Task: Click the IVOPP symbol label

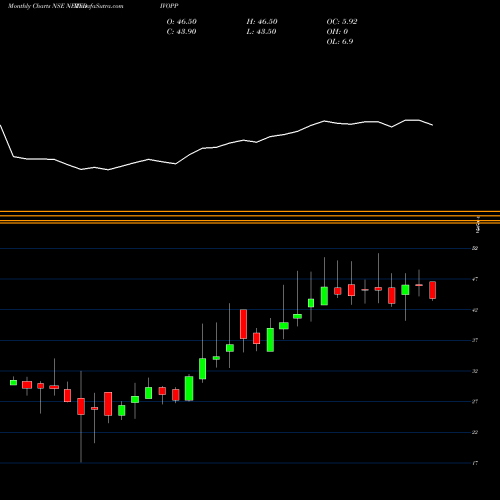Action: (169, 6)
